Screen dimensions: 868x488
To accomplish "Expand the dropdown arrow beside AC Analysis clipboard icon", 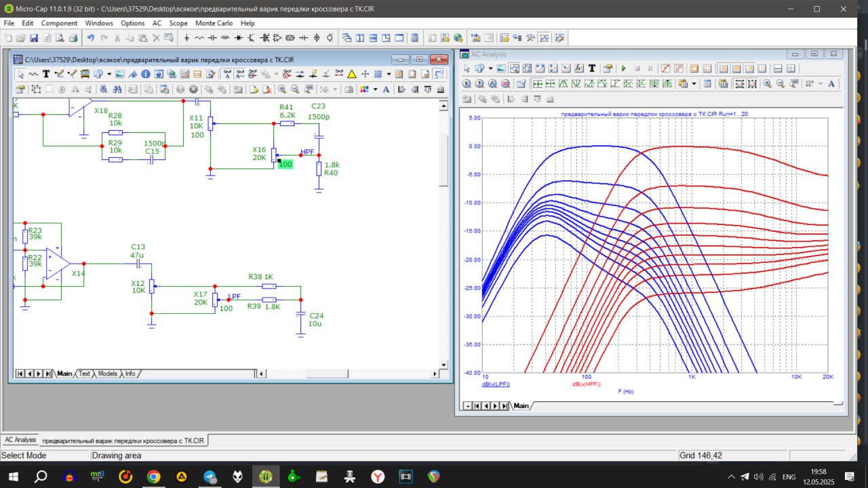I will click(x=694, y=83).
